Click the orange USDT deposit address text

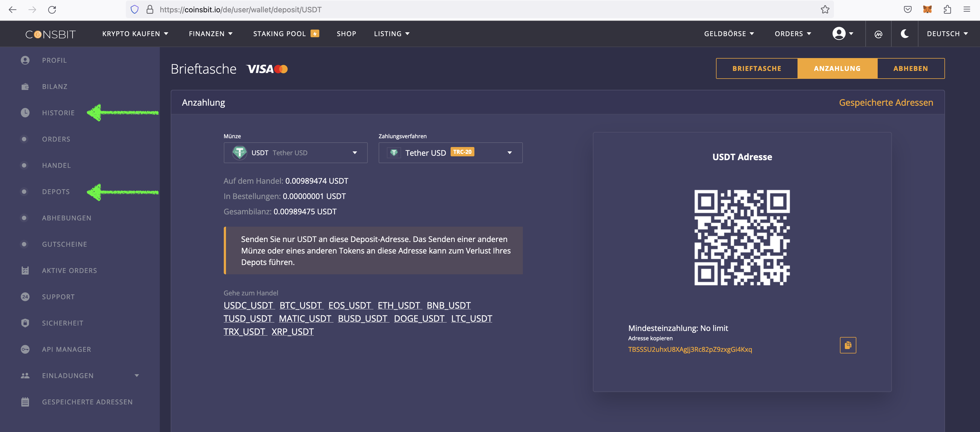(x=690, y=349)
